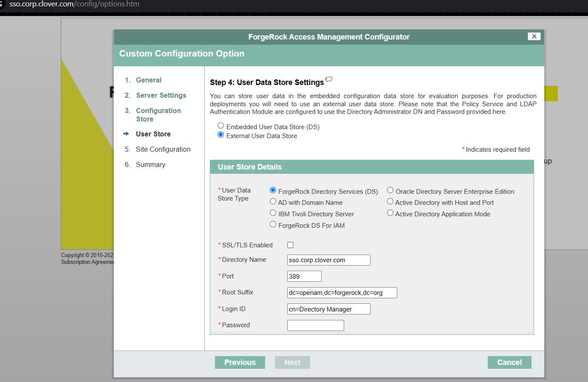This screenshot has height=382, width=588.
Task: Go to the General step
Action: coord(149,80)
